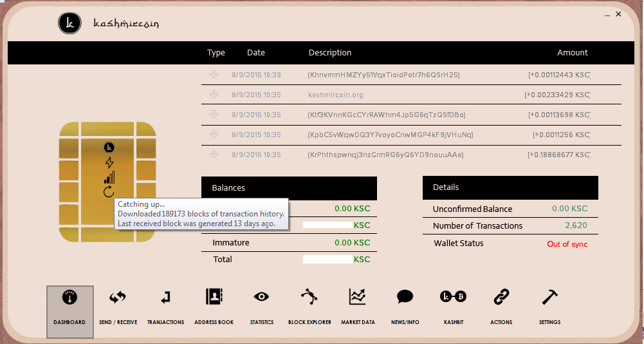Launch the Block Explorer
Screen dimensions: 644x344
(309, 307)
